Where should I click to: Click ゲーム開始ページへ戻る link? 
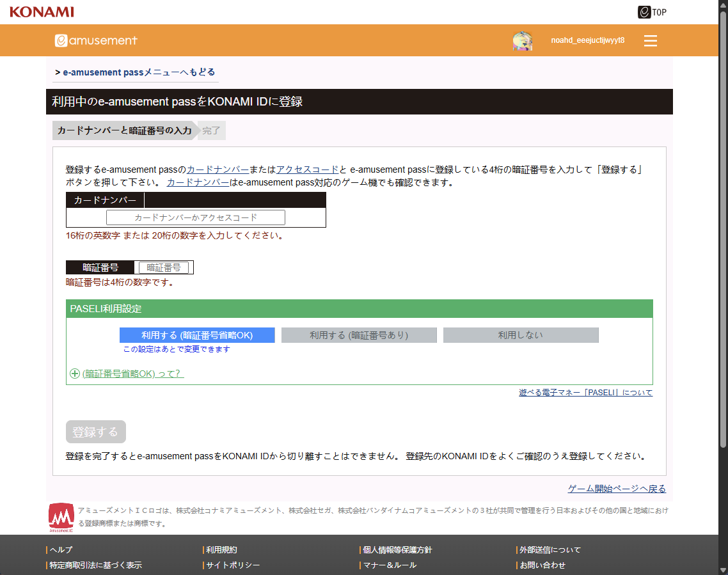(617, 489)
